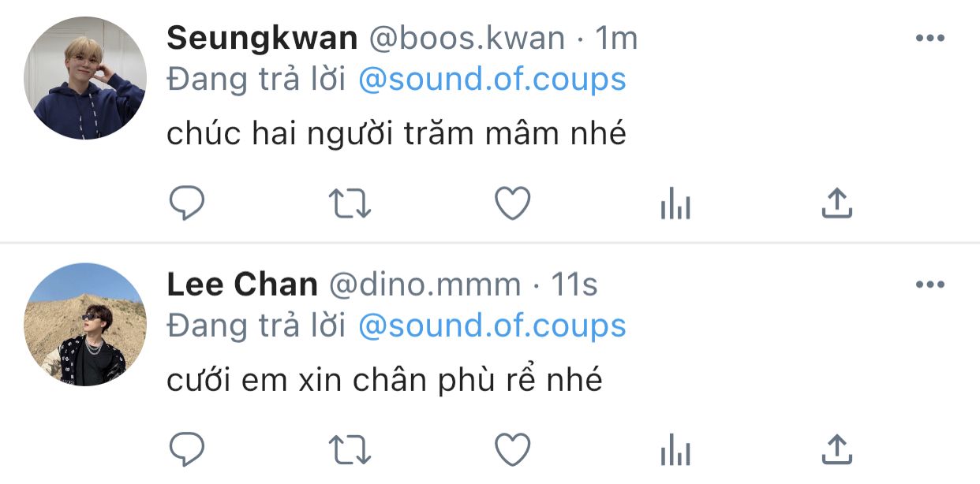View analytics for Seungkwan's tweet
980x484 pixels.
click(675, 205)
